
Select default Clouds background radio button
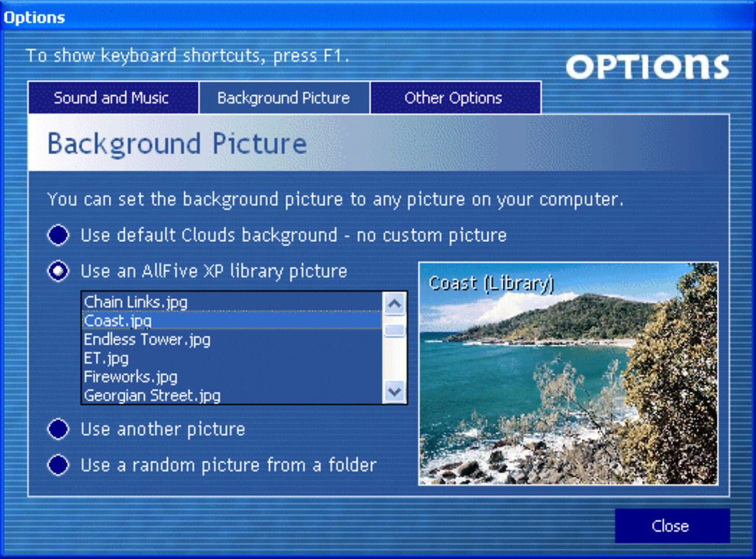58,235
